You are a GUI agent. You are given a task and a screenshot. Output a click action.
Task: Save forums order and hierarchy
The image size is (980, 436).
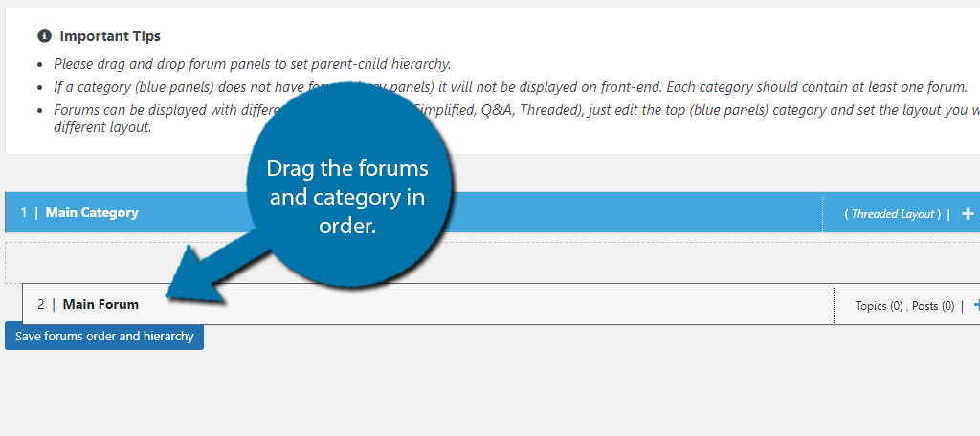pyautogui.click(x=104, y=336)
